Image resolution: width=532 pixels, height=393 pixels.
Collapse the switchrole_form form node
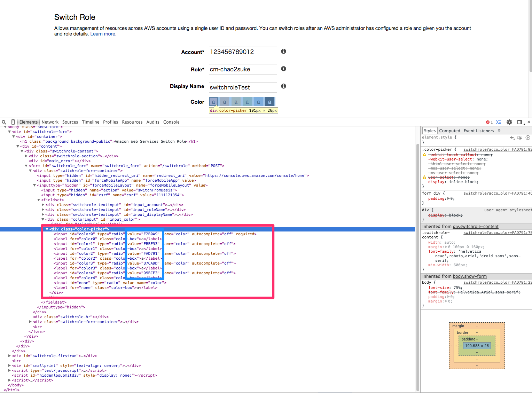point(26,166)
